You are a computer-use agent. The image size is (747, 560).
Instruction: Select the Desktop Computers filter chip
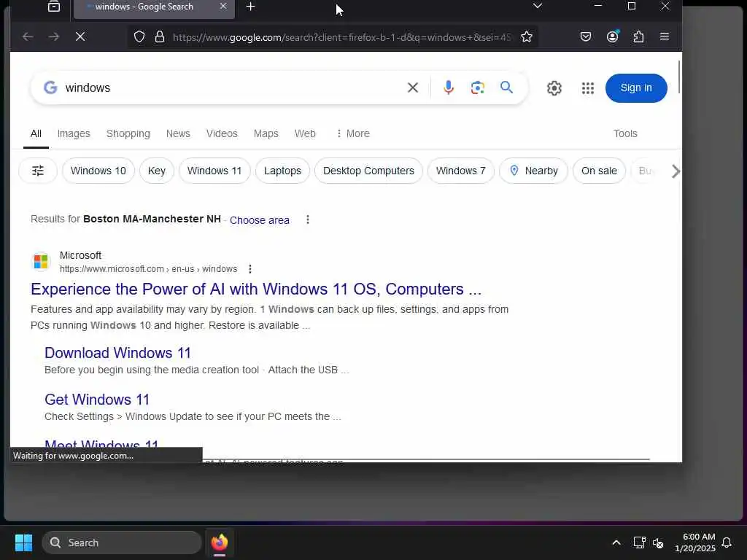368,171
